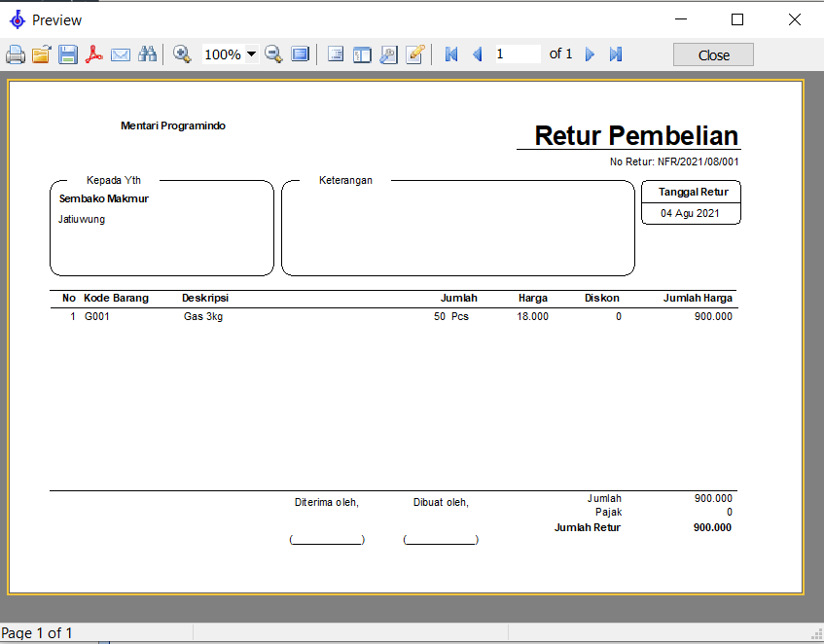824x644 pixels.
Task: Close the Preview window with the X
Action: (x=795, y=19)
